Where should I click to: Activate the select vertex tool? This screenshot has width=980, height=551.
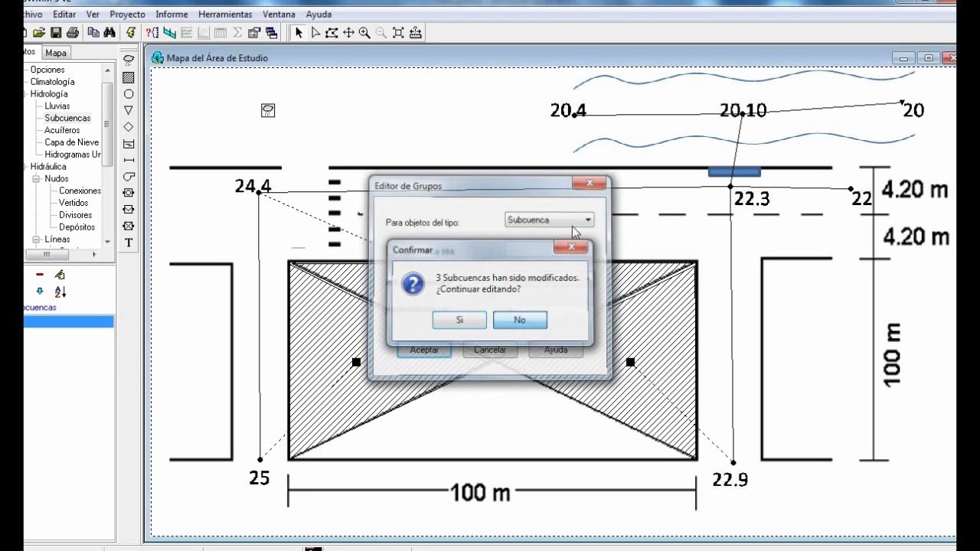(315, 33)
